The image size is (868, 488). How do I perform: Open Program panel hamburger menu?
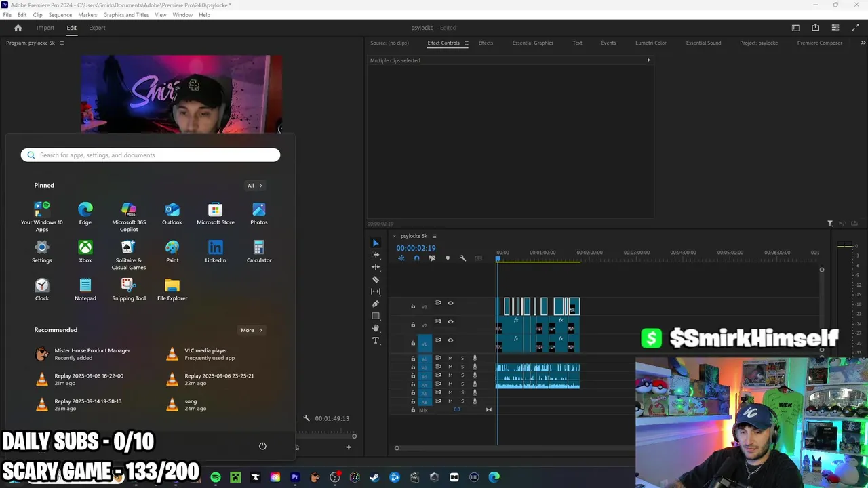[62, 43]
